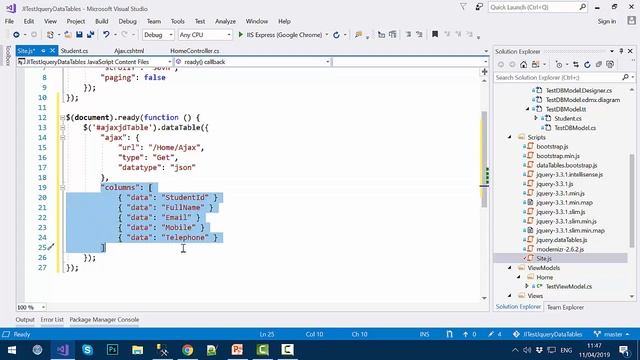Select jquery.dataTables.js in Solution Explorer
This screenshot has height=360, width=640.
click(562, 240)
